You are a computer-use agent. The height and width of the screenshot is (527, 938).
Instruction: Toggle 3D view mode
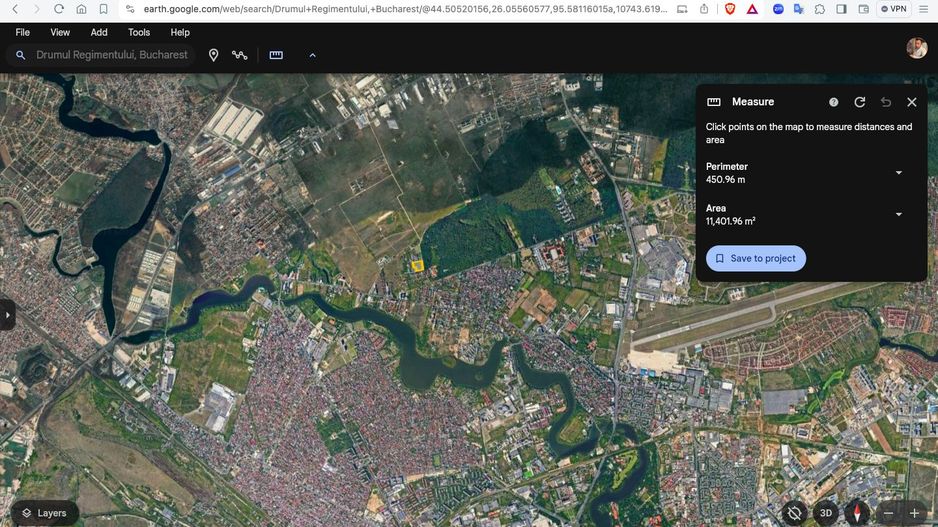[x=826, y=513]
